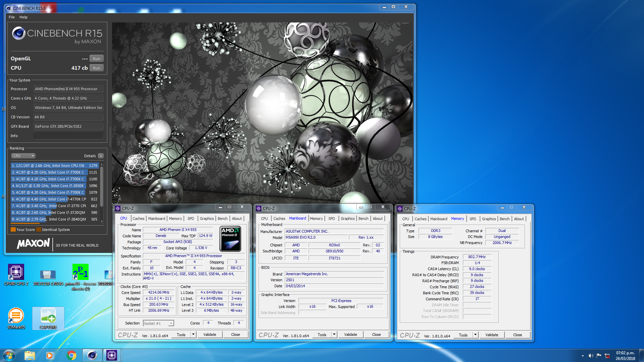Click Validate in first CPU-Z window
This screenshot has width=644, height=362.
210,335
